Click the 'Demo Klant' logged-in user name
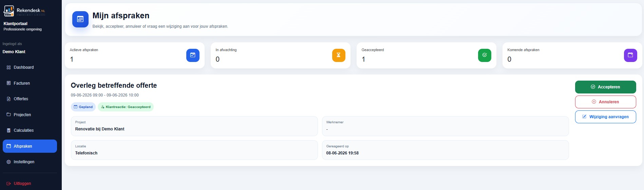Screen dimensions: 644x190 14,52
